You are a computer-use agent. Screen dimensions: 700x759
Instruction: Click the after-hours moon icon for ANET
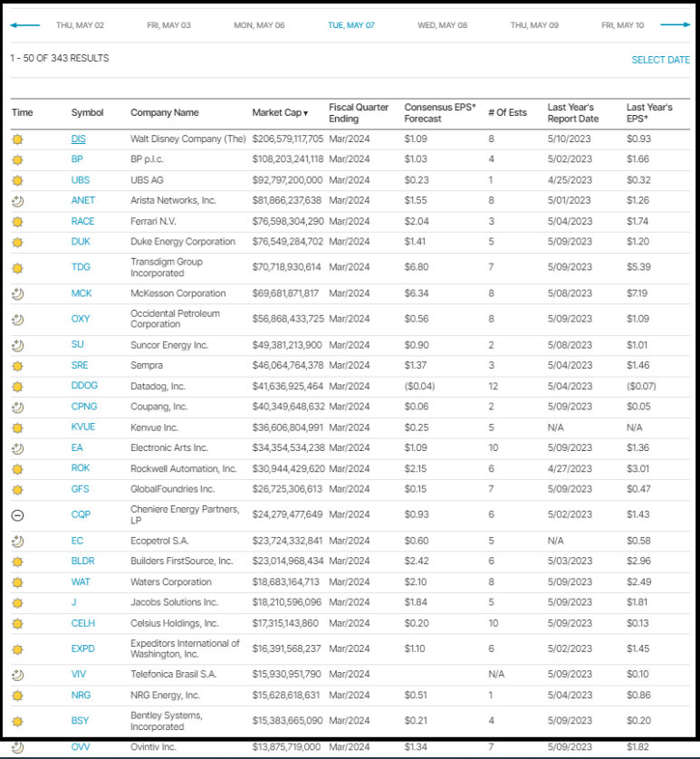tap(17, 201)
